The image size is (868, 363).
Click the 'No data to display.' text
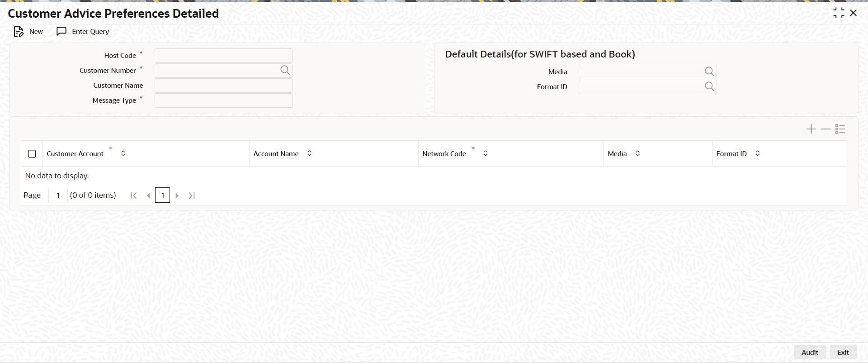[57, 176]
